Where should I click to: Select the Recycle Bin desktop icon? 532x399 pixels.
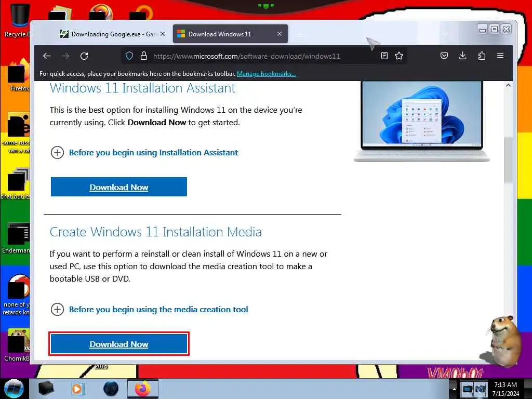(x=17, y=20)
